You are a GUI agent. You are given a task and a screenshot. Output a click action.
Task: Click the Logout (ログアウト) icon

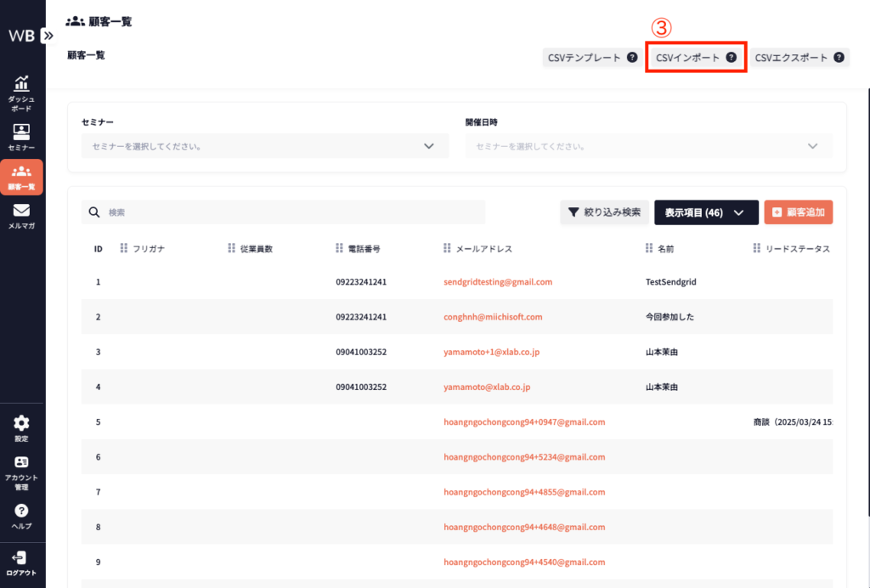click(21, 563)
